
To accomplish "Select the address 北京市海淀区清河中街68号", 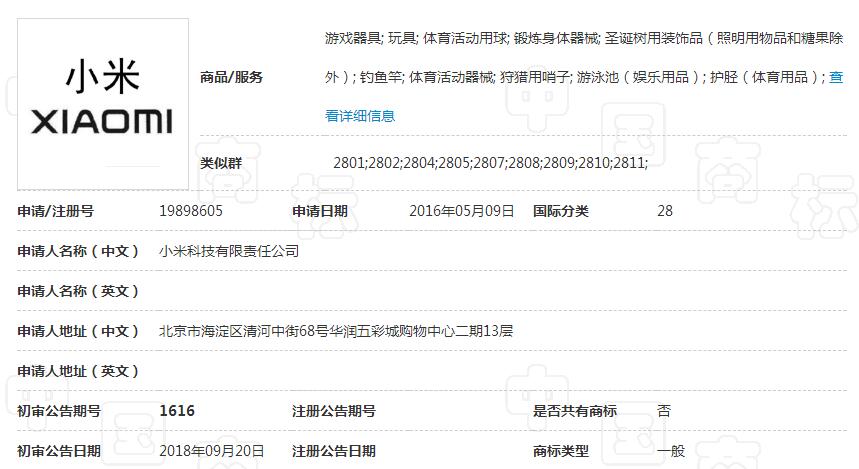I will coord(244,331).
